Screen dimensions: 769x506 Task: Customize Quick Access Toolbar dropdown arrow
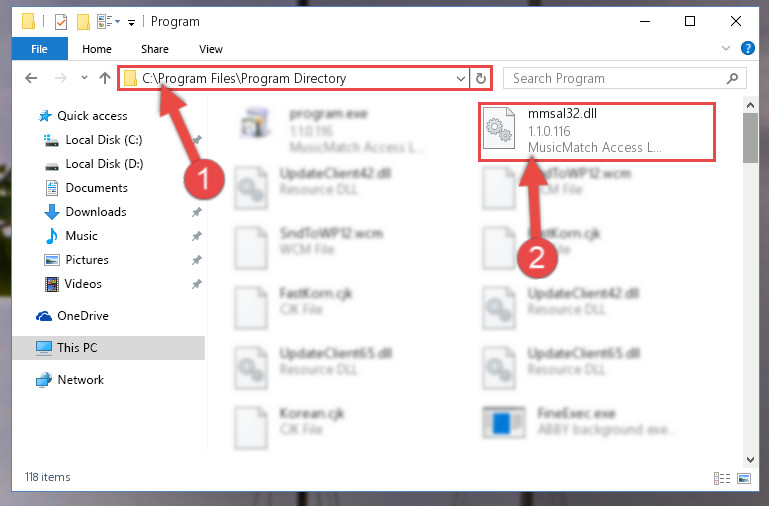click(131, 22)
